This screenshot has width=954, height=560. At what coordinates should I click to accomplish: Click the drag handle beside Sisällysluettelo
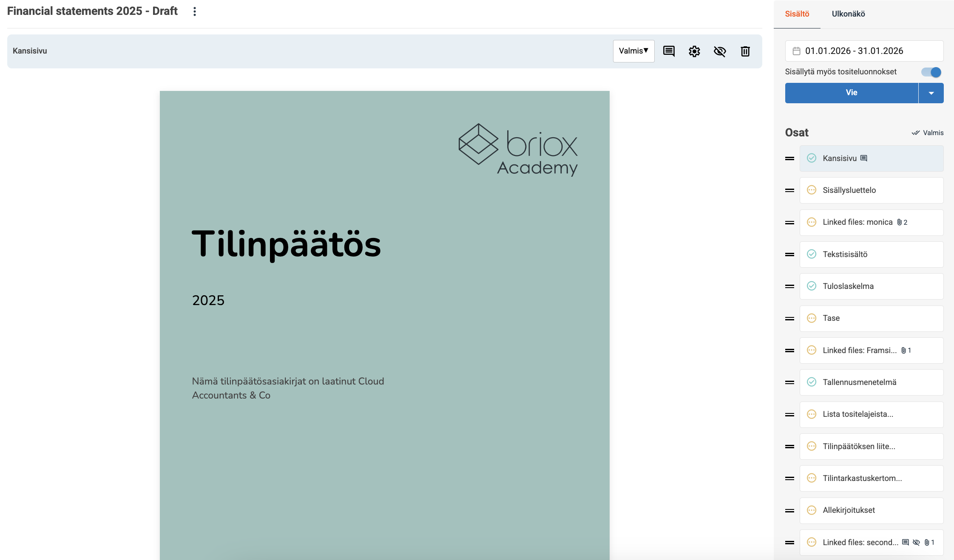(x=789, y=190)
